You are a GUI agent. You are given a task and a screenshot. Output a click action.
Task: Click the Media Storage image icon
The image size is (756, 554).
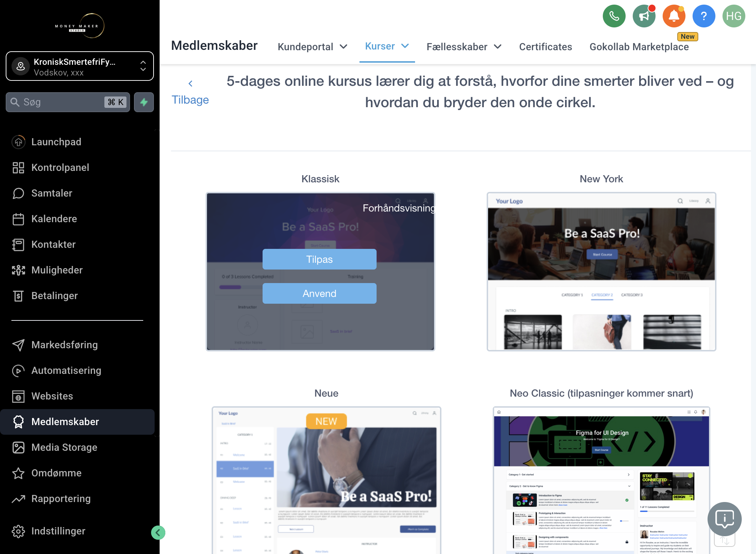[x=18, y=447]
